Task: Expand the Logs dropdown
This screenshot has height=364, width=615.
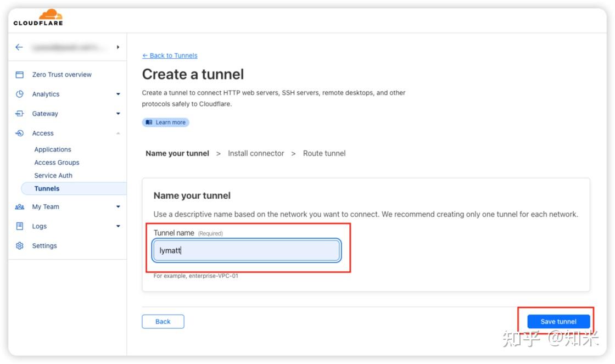Action: point(117,226)
